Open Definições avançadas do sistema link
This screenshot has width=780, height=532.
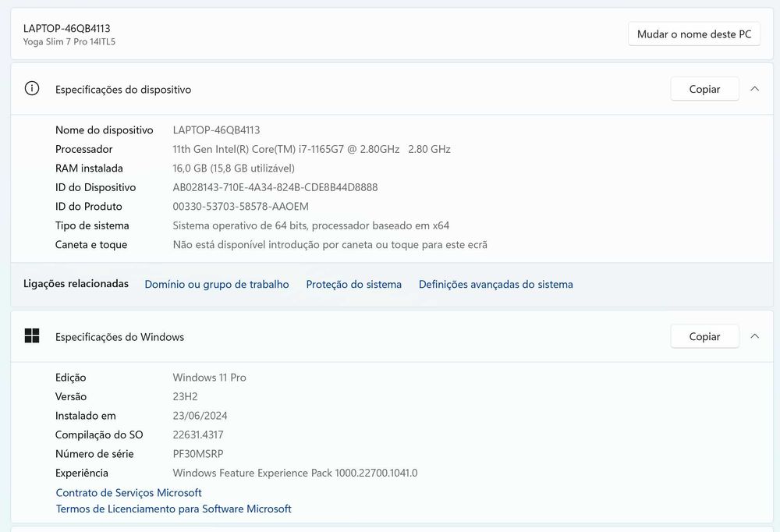click(x=495, y=284)
